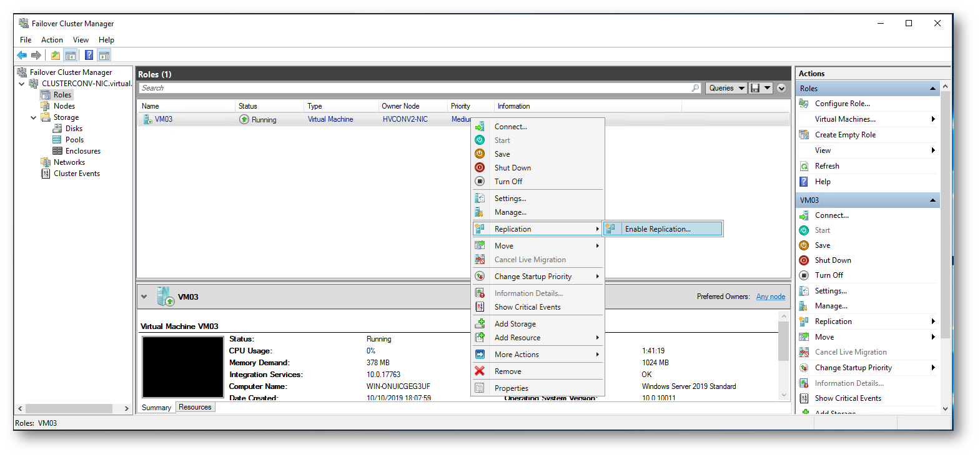Open the View menu
980x457 pixels.
81,40
